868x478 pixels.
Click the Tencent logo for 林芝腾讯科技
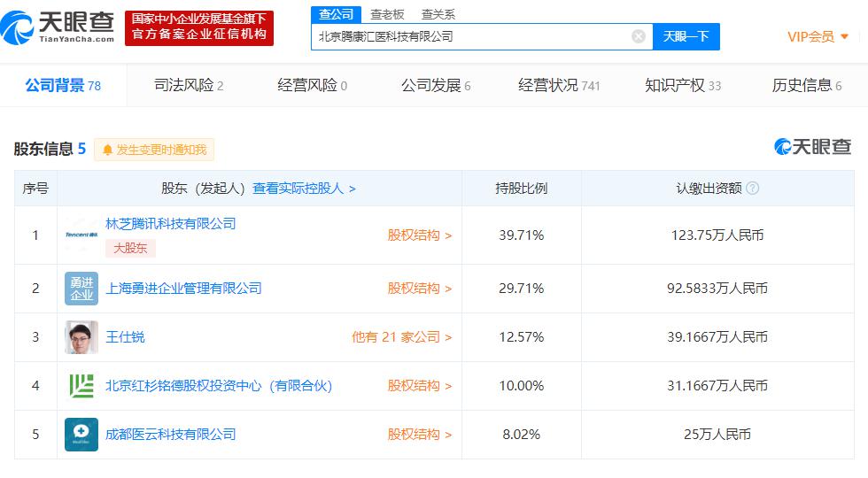coord(81,235)
